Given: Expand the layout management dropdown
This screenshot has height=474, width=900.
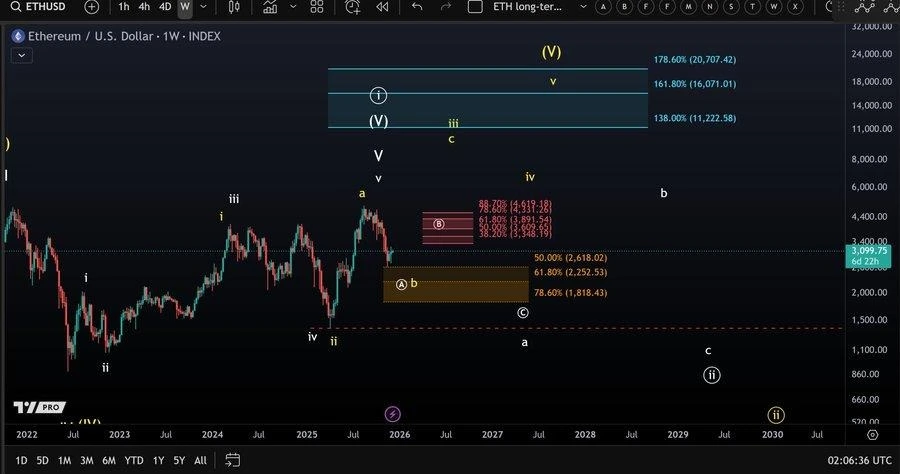Looking at the screenshot, I should (x=583, y=7).
